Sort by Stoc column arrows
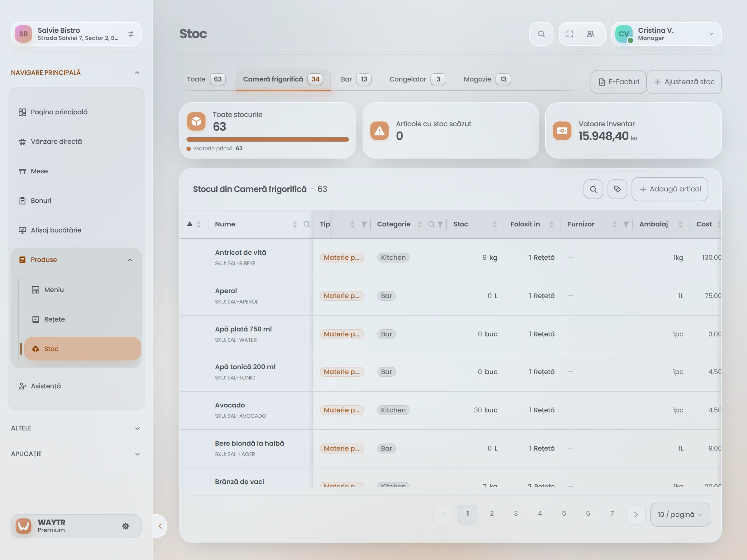The height and width of the screenshot is (560, 747). pos(494,224)
